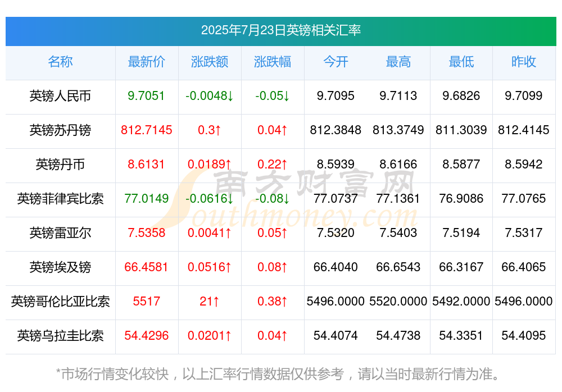This screenshot has height=392, width=562.
Task: Click highest value 77.1361
Action: [398, 198]
